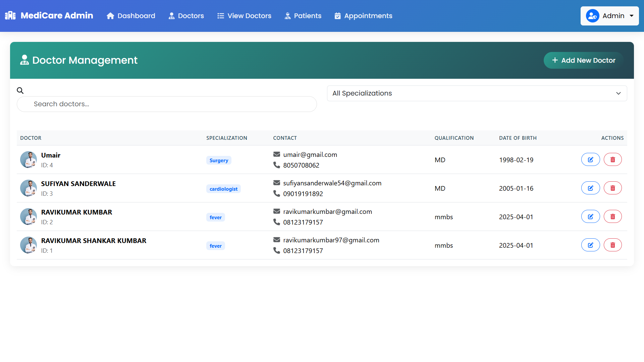
Task: Click Add New Doctor button
Action: 584,60
